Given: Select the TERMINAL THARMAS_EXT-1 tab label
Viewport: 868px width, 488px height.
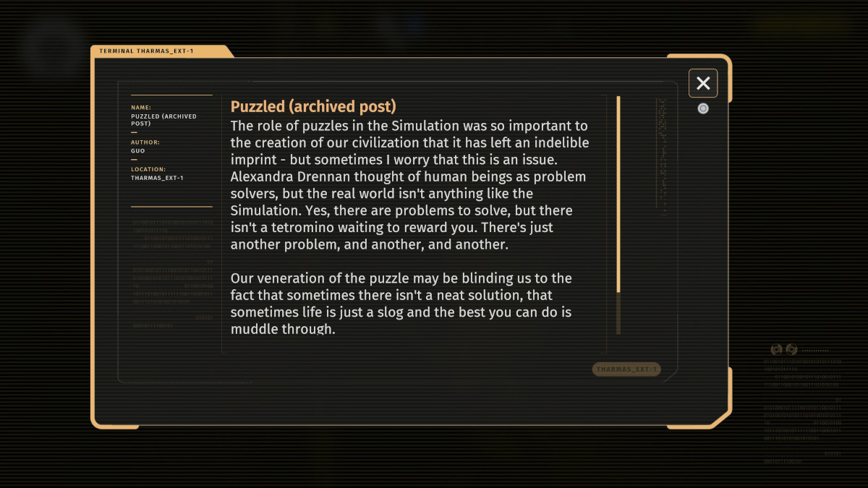Looking at the screenshot, I should 146,51.
